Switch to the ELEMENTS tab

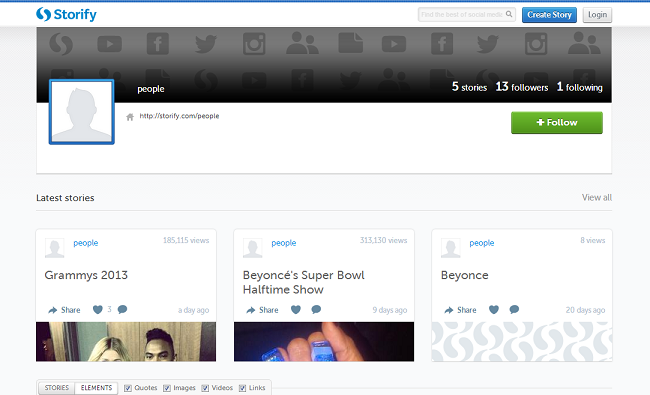(97, 388)
